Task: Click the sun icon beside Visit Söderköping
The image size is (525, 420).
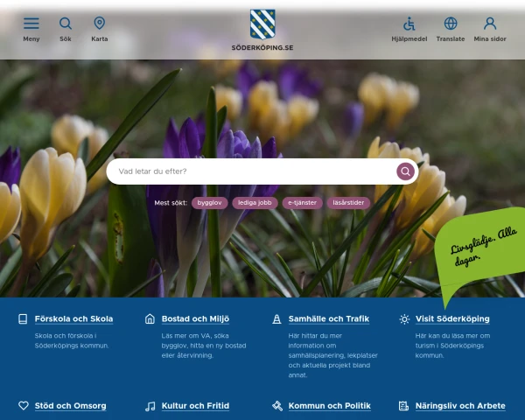Action: (404, 319)
